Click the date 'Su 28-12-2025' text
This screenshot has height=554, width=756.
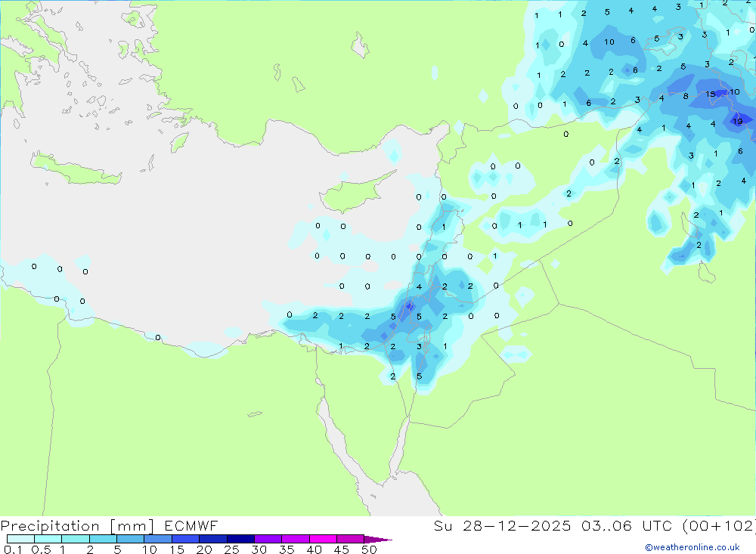(x=502, y=525)
